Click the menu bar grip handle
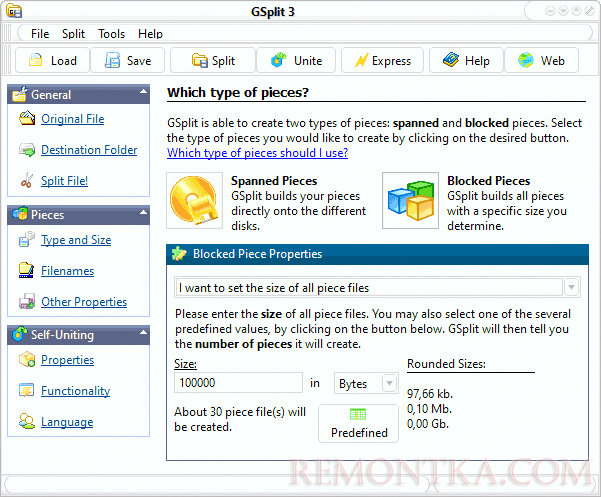 7,33
